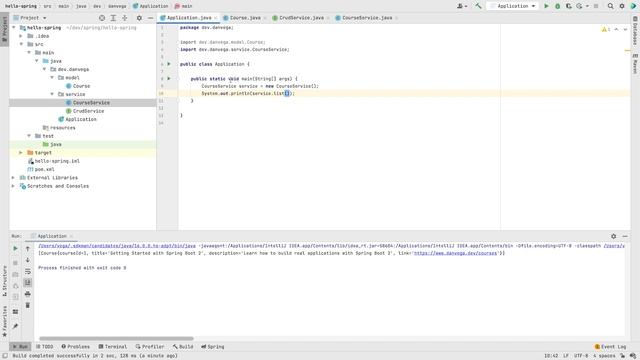Select Application.java editor tab

[x=189, y=18]
